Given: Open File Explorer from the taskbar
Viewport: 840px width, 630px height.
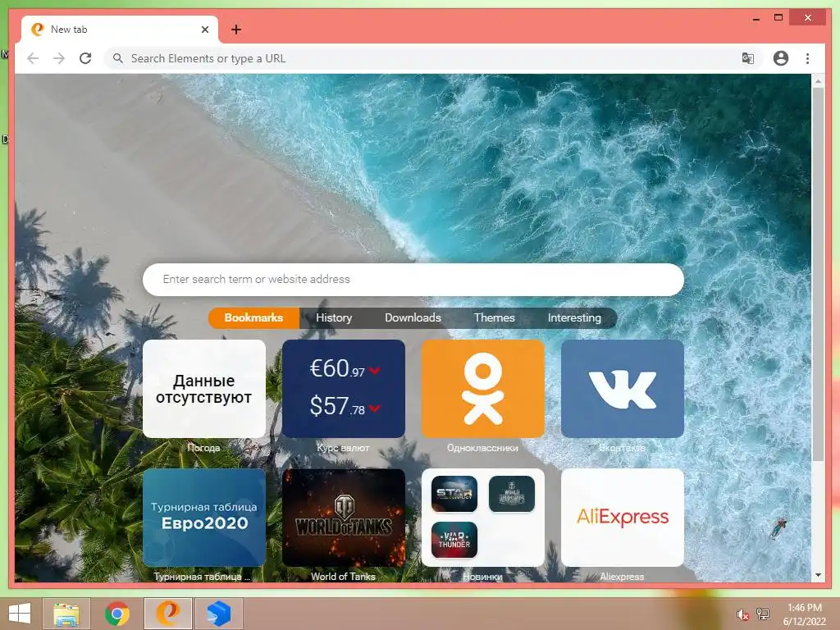Looking at the screenshot, I should coord(66,614).
